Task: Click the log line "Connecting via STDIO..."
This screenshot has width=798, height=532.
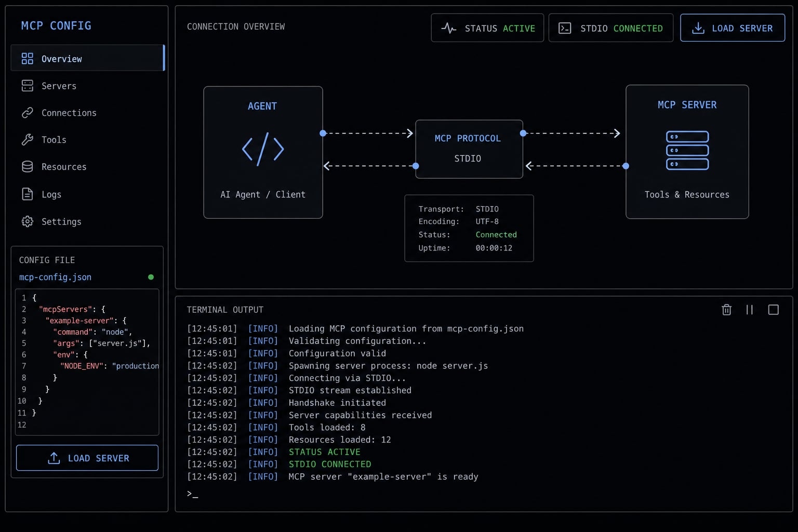Action: (297, 378)
